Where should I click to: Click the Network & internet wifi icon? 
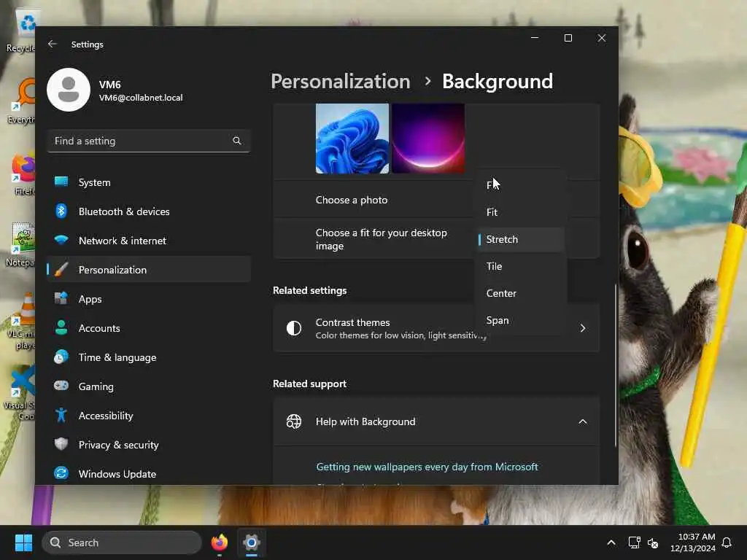click(61, 240)
